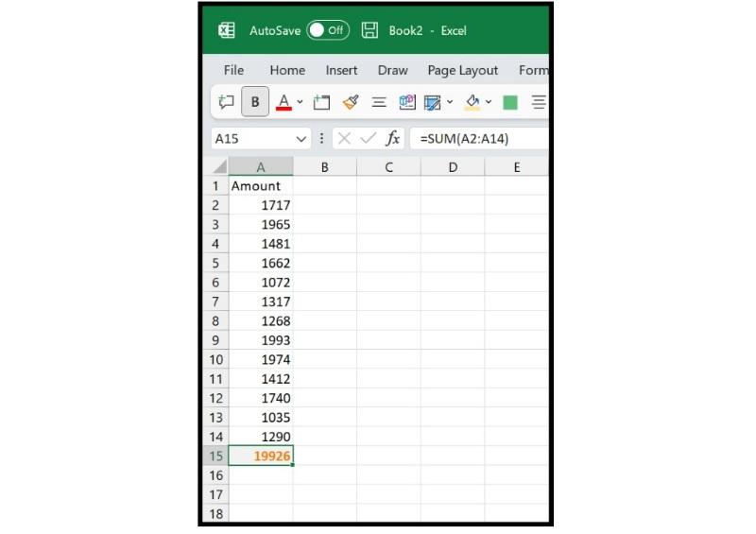This screenshot has height=534, width=756.
Task: Click the cancel X in the formula bar
Action: pos(344,139)
